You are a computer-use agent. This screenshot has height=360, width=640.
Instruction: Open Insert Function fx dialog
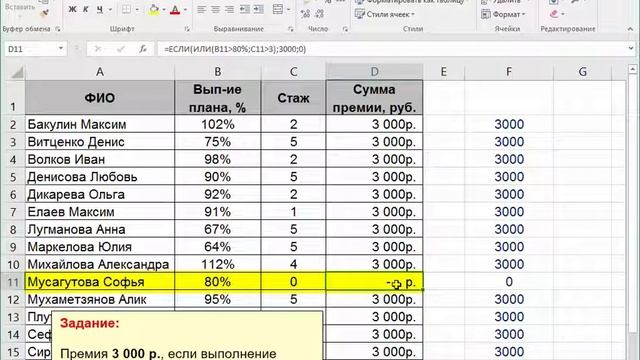(143, 49)
